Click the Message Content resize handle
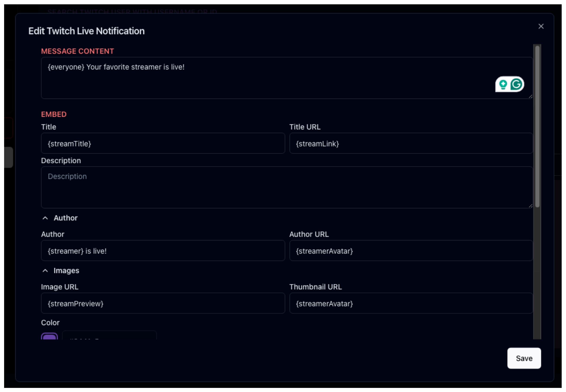This screenshot has width=566, height=392. click(x=530, y=97)
